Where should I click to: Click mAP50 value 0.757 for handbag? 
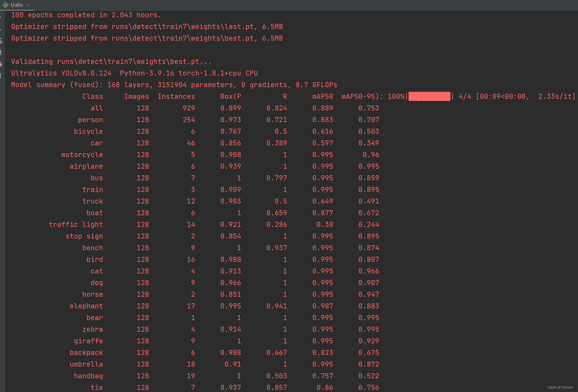(323, 376)
